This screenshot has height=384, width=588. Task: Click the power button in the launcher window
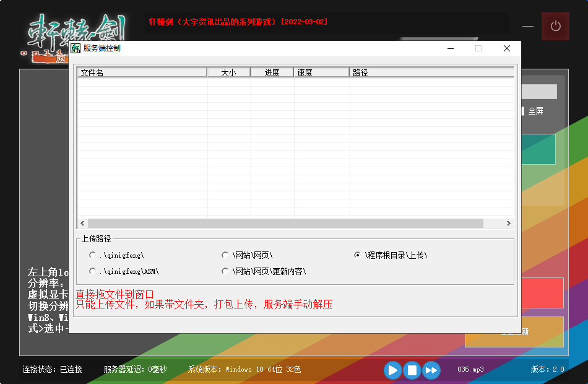point(555,26)
